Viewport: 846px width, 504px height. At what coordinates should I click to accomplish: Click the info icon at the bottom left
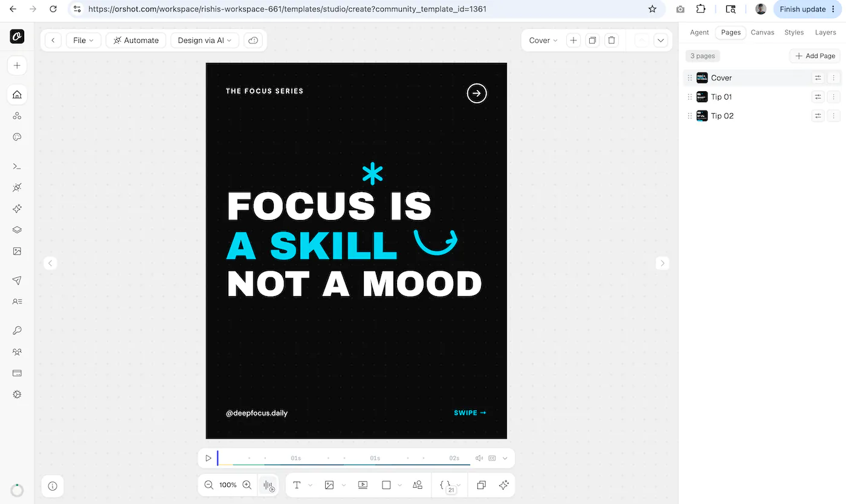(53, 486)
